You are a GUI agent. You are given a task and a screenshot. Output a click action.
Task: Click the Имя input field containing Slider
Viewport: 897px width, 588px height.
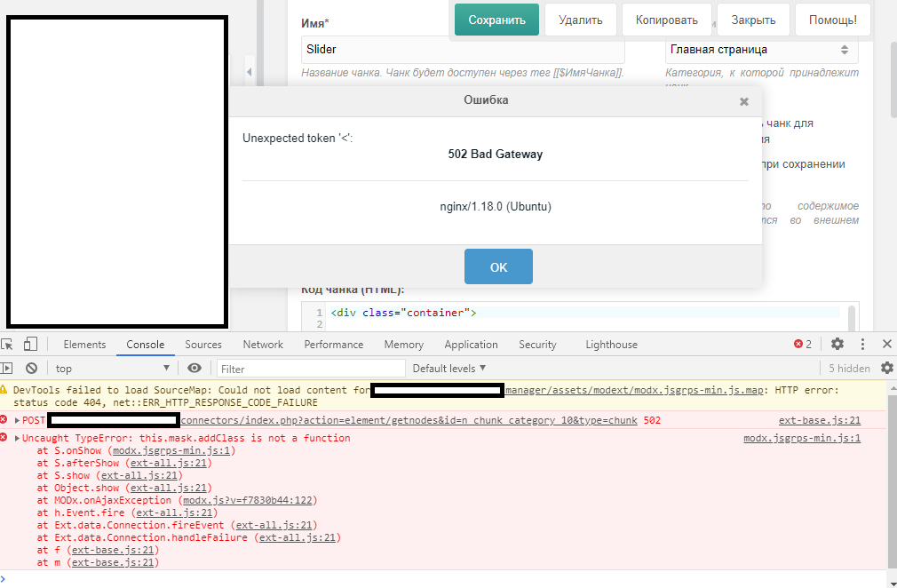tap(463, 50)
